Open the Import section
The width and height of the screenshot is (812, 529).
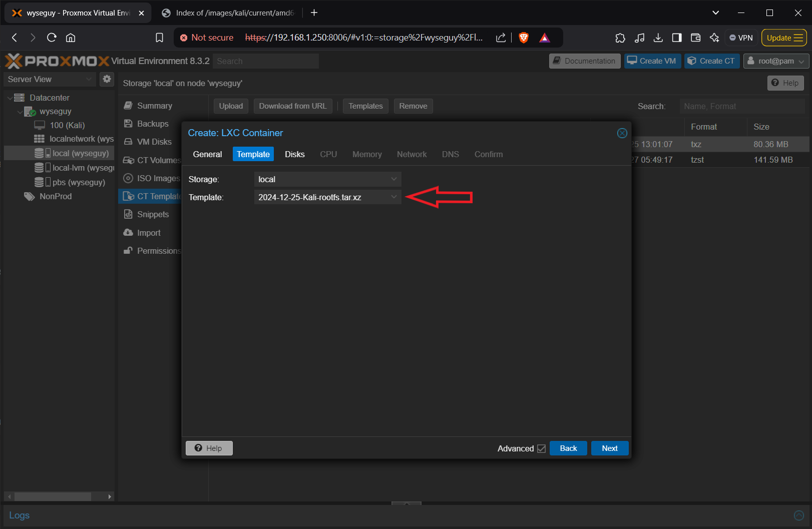[x=149, y=233]
